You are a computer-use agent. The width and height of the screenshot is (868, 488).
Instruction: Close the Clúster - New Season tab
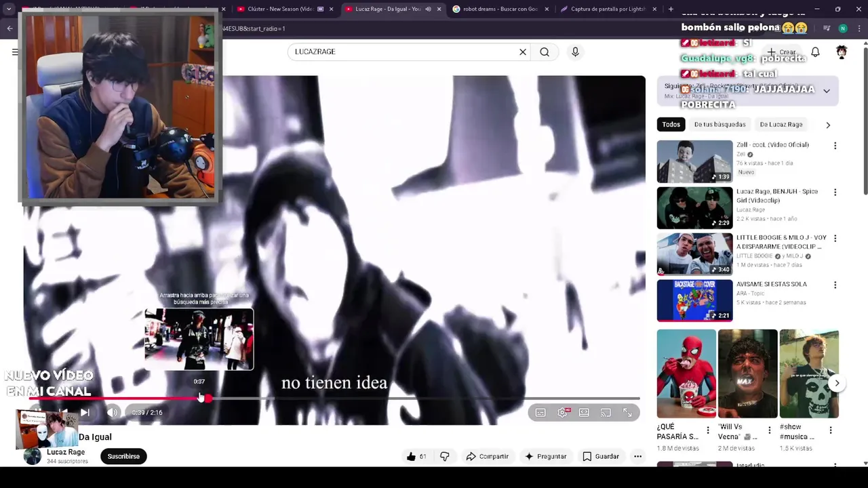click(x=331, y=9)
